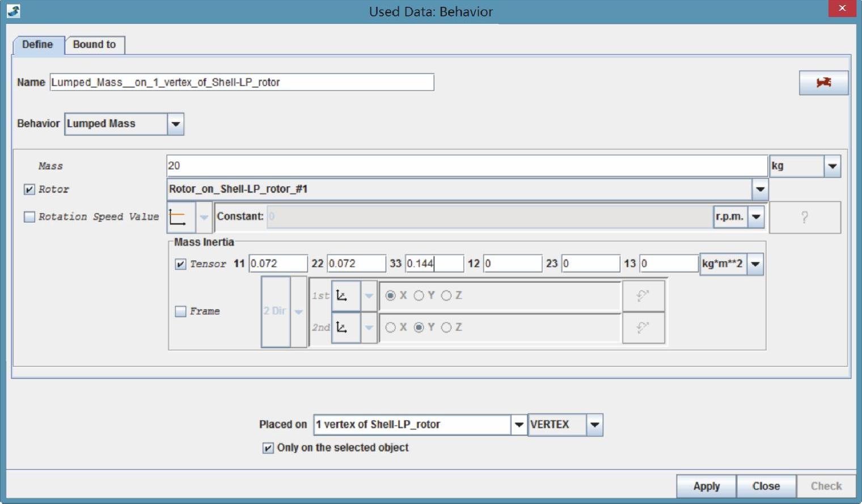Enable the Rotation Speed Value checkbox
862x504 pixels.
click(29, 217)
